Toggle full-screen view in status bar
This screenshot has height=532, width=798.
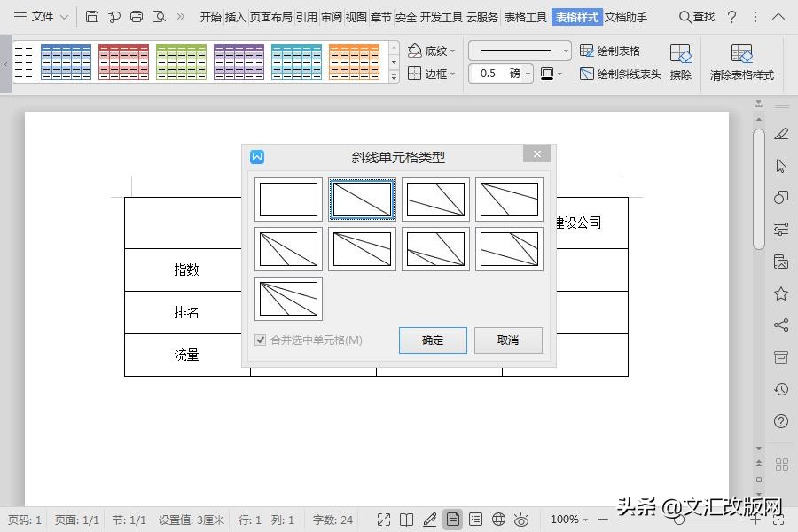[x=384, y=520]
